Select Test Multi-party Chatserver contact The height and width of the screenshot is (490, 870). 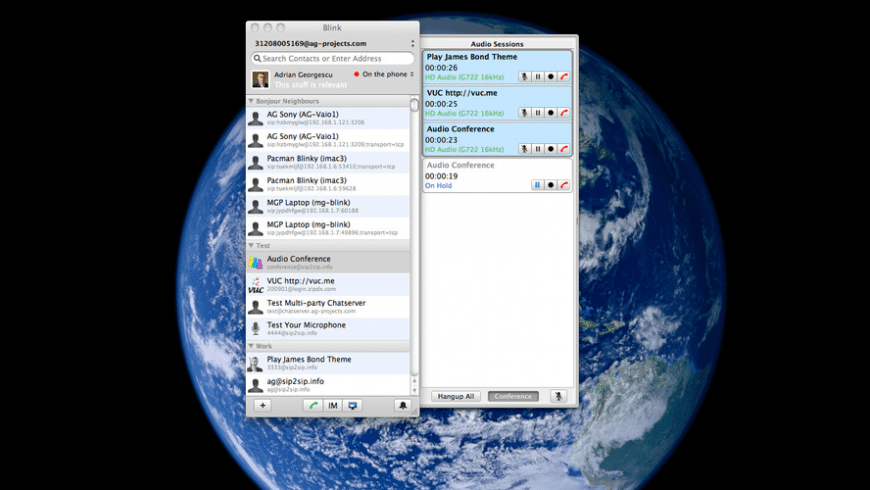pos(328,306)
